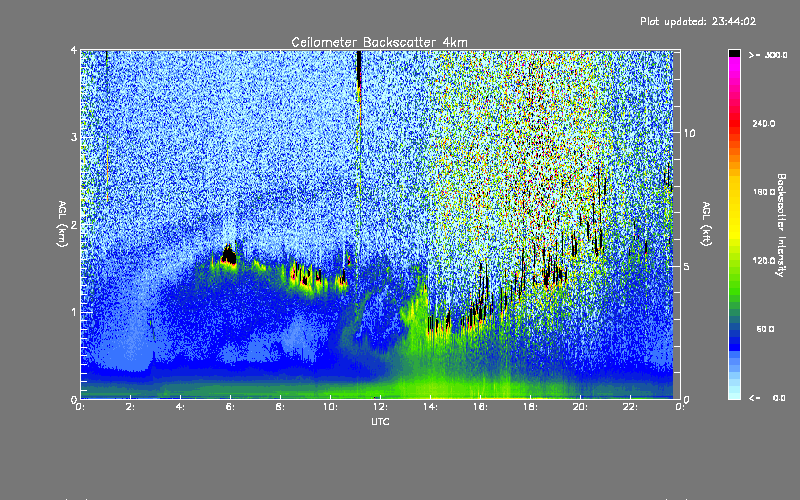Click the "5" tick on the kft axis
800x500 pixels.
point(687,266)
